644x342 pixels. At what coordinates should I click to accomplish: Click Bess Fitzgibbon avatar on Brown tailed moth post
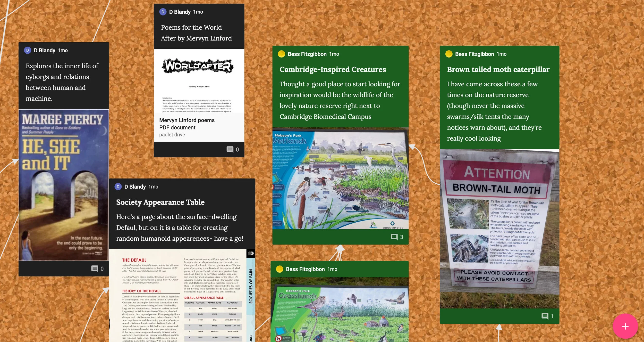[x=449, y=54]
